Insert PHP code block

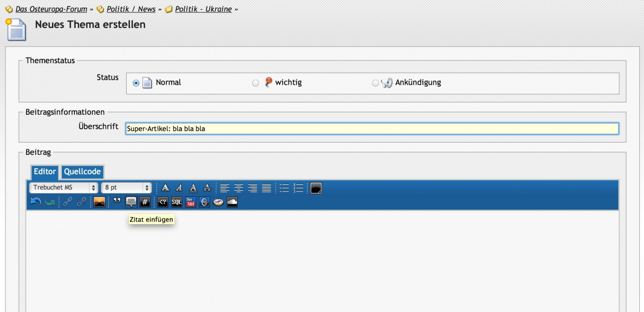163,202
